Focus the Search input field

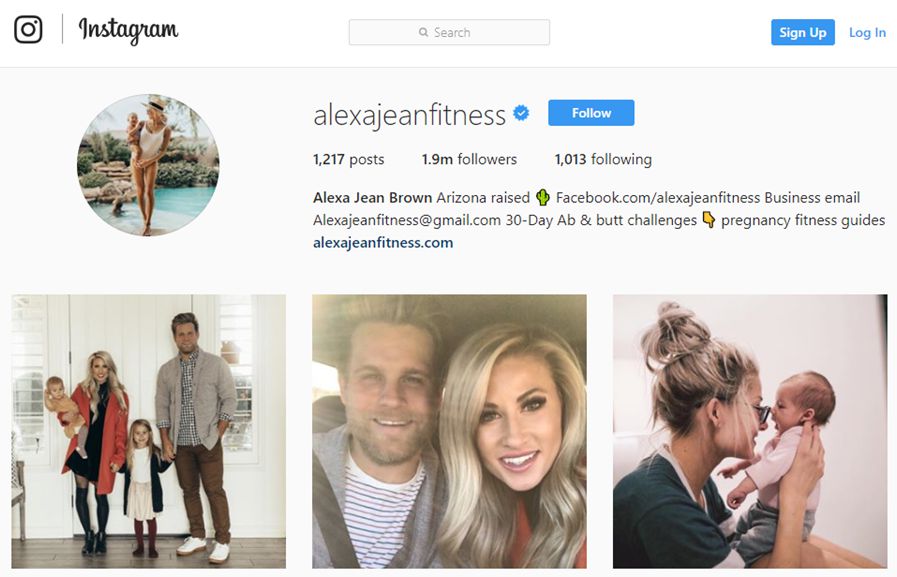449,33
